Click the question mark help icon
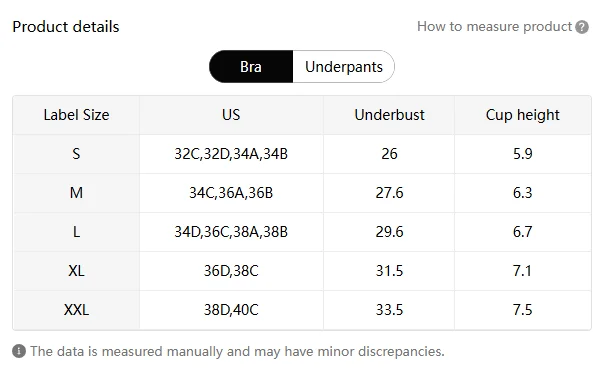This screenshot has height=370, width=606. 582,27
